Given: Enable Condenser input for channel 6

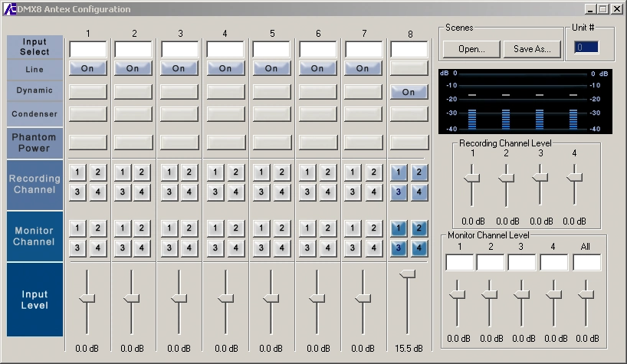Looking at the screenshot, I should point(317,114).
